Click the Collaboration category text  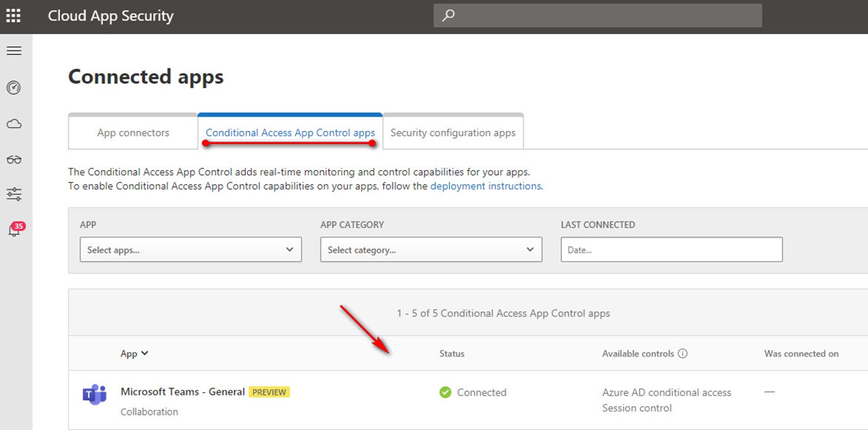pos(149,412)
